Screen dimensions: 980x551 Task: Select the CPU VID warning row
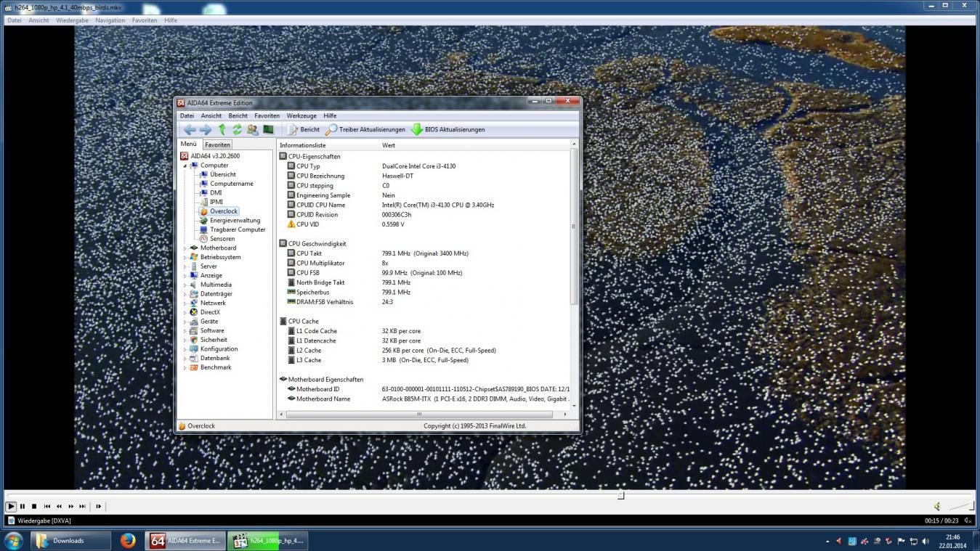(424, 224)
